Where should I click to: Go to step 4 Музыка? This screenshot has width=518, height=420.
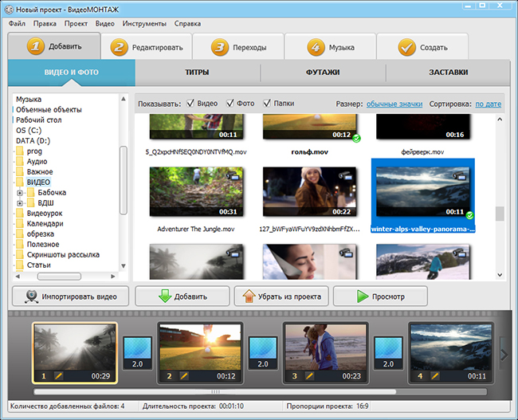(x=331, y=47)
